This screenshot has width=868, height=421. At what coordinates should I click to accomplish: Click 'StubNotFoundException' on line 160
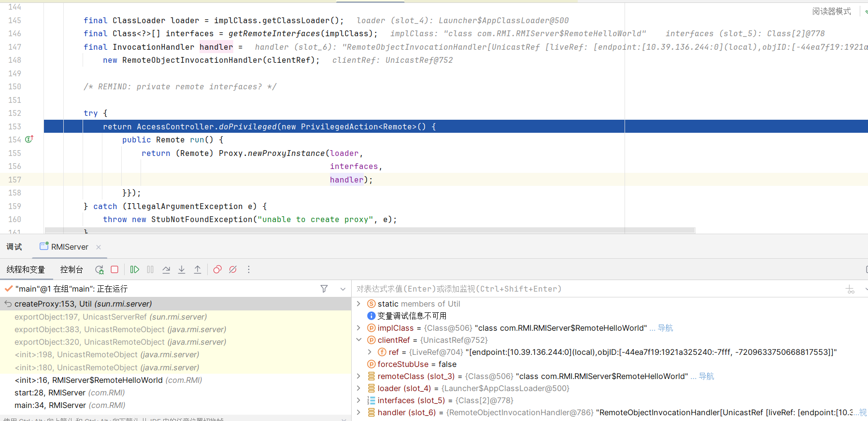[201, 219]
